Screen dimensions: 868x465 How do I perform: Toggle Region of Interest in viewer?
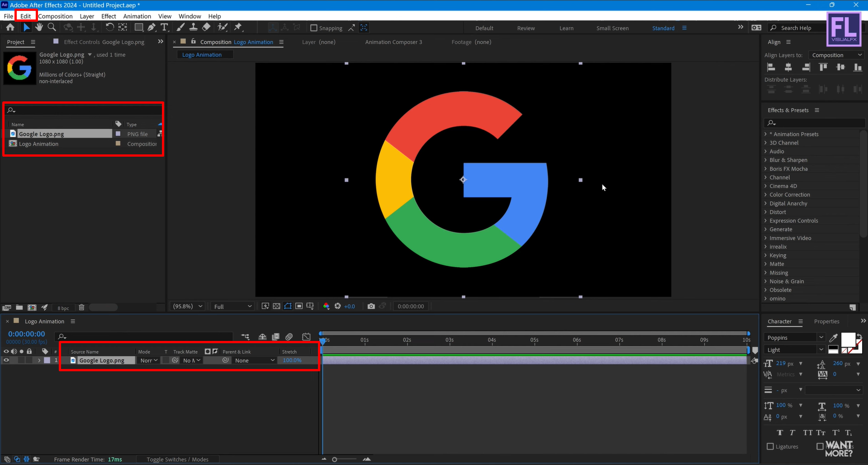299,307
